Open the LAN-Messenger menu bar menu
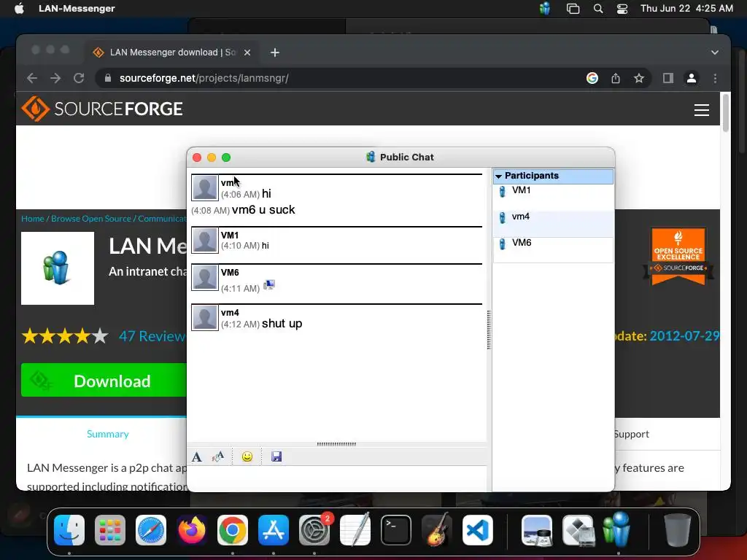The image size is (747, 560). [77, 9]
